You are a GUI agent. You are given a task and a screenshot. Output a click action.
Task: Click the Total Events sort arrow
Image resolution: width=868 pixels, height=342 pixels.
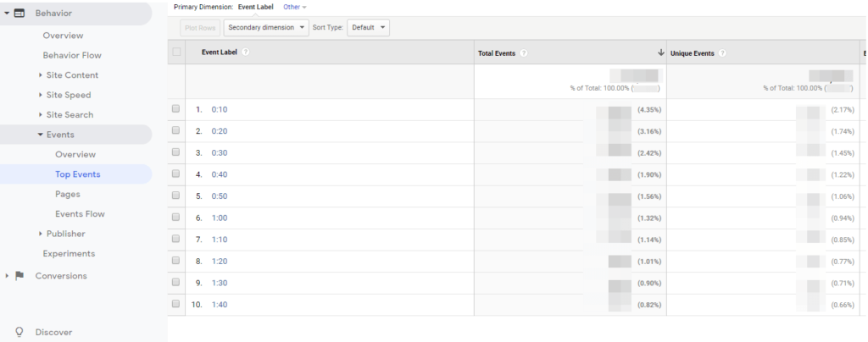click(660, 52)
